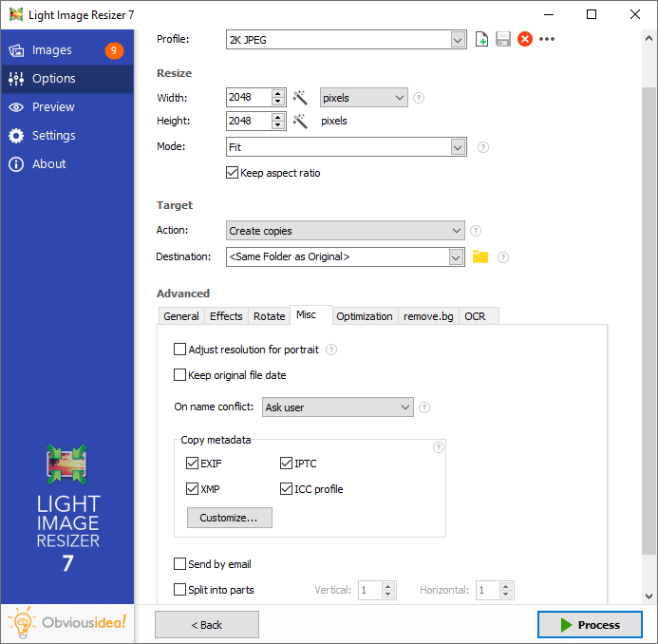
Task: Click the magic wand beside Width
Action: [300, 98]
